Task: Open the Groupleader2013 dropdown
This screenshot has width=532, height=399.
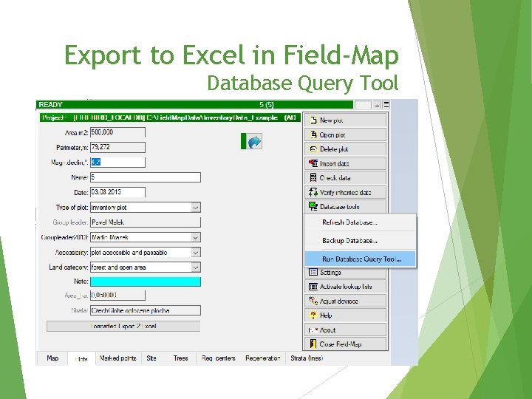Action: pos(196,237)
